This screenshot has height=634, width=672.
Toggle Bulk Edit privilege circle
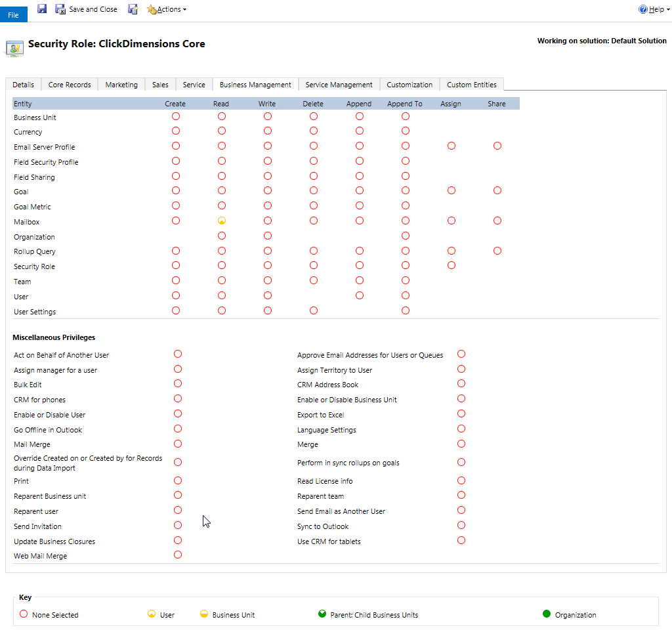[x=178, y=384]
